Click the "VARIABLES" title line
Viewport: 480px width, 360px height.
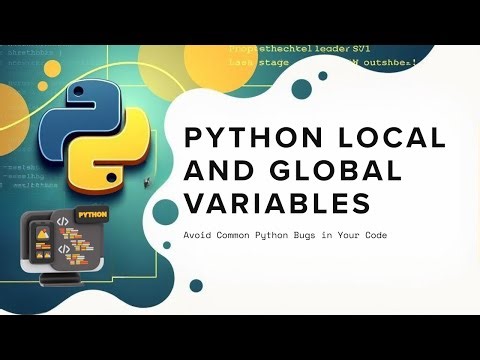(277, 203)
